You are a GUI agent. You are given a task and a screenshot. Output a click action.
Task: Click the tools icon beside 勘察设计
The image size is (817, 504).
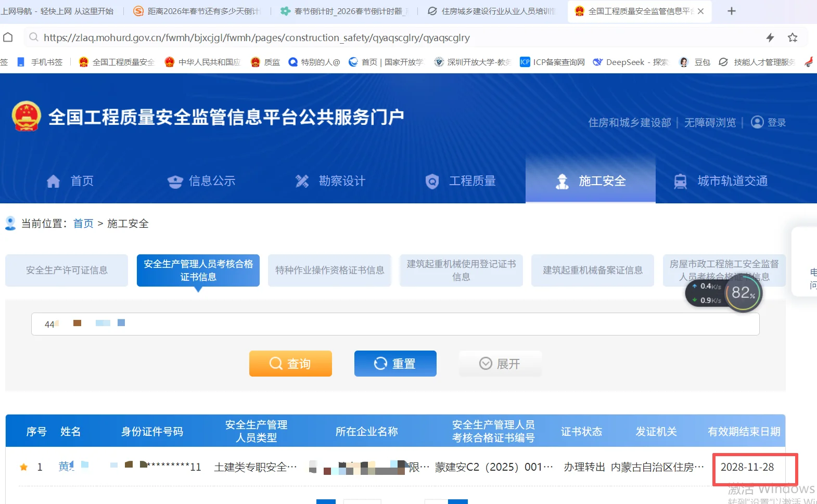coord(302,181)
